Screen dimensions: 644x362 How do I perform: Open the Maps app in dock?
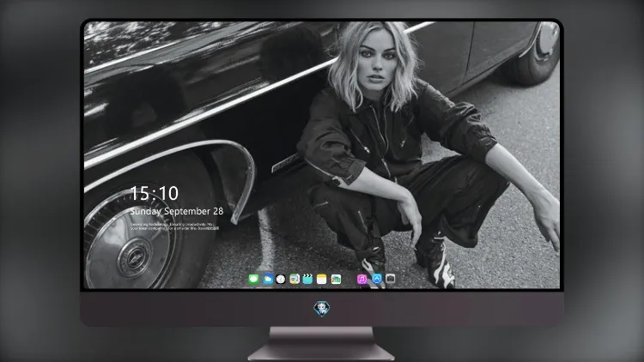[x=295, y=280]
